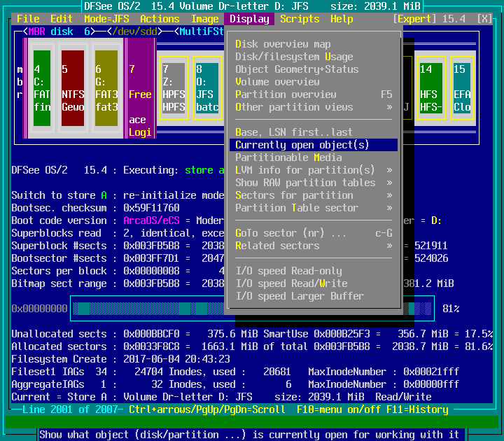Click the EFAT partition 15 block

(462, 88)
